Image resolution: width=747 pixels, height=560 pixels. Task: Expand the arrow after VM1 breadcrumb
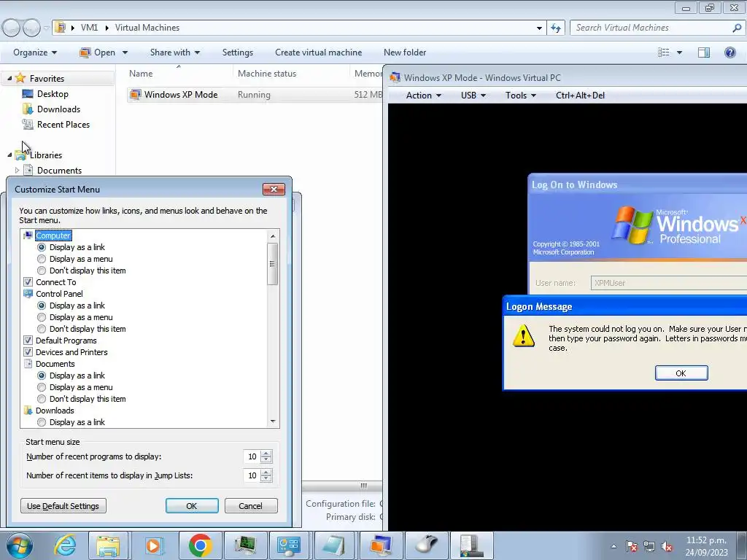pyautogui.click(x=107, y=28)
